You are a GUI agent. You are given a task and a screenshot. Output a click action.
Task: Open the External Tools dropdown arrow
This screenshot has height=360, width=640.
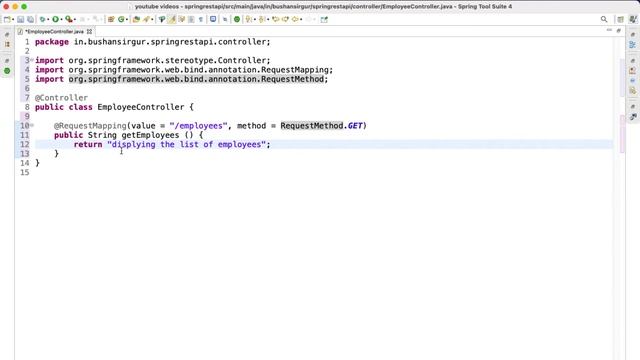[x=75, y=20]
